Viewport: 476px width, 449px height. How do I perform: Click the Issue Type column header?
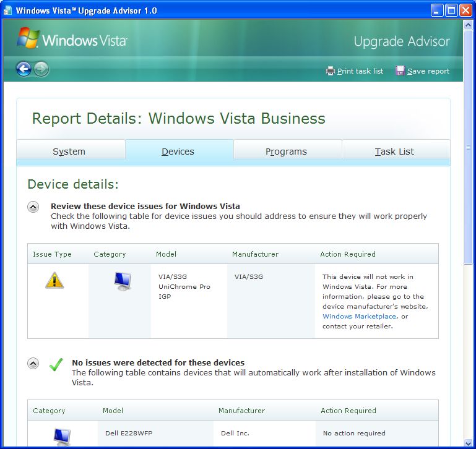pyautogui.click(x=52, y=254)
